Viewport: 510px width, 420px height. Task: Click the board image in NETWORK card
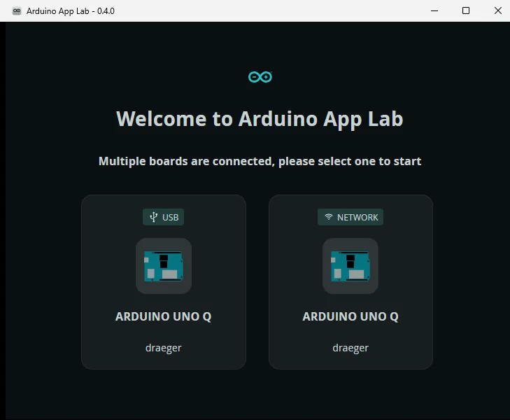tap(350, 266)
